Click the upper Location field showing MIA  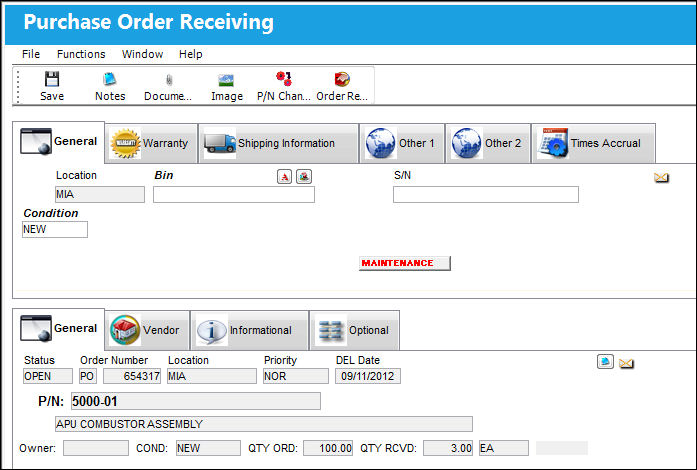100,195
